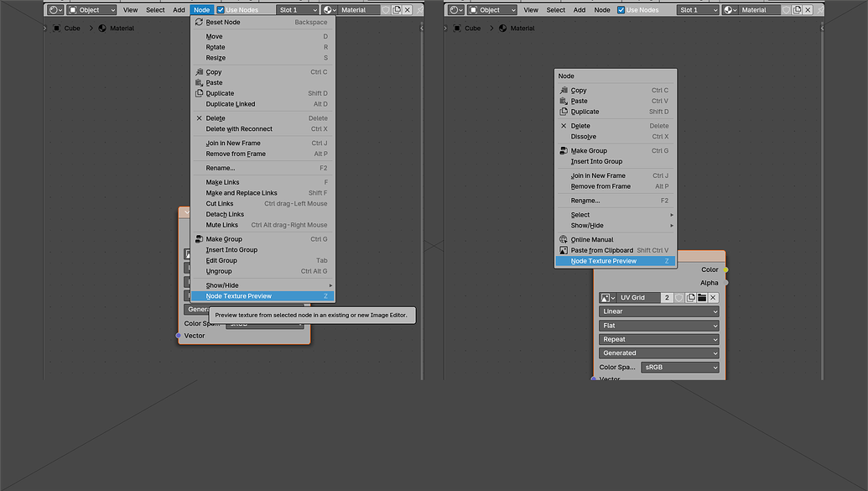
Task: Open image folder icon on UV Grid row
Action: 702,298
